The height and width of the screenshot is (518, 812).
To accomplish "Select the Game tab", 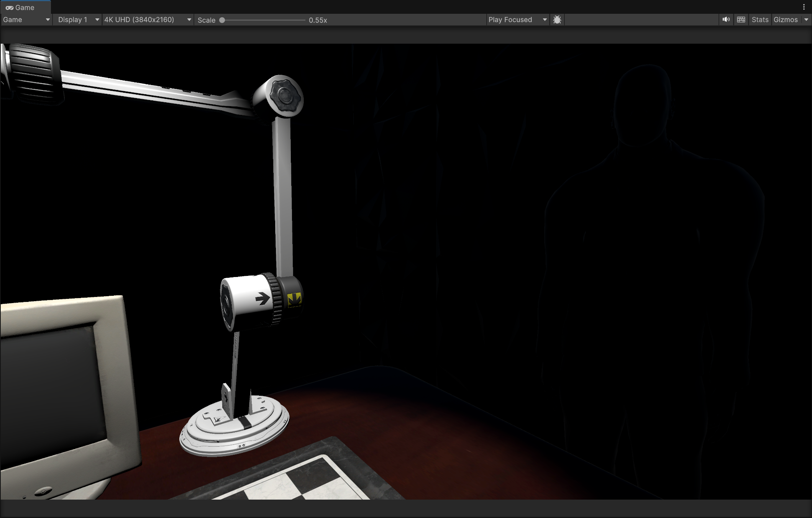I will click(x=25, y=8).
